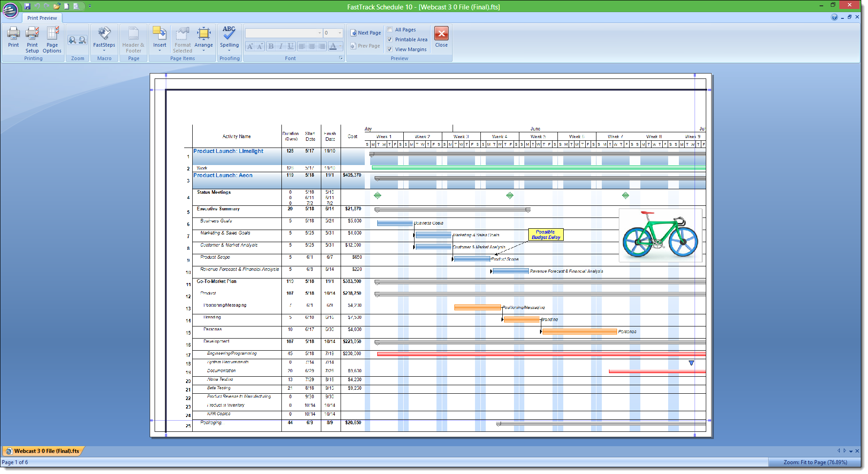This screenshot has width=868, height=474.
Task: Click the bicycle image on the schedule
Action: (660, 235)
